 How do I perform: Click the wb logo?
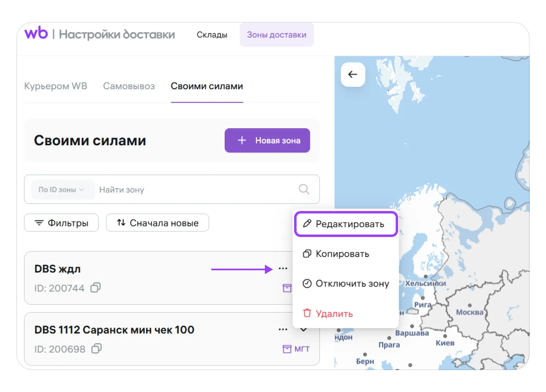36,33
